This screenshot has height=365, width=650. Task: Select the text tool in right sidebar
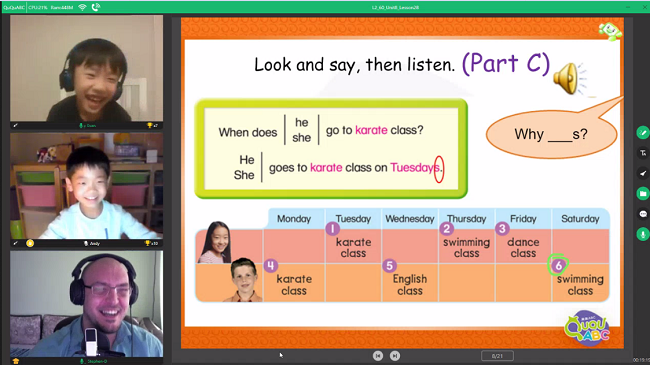[643, 153]
